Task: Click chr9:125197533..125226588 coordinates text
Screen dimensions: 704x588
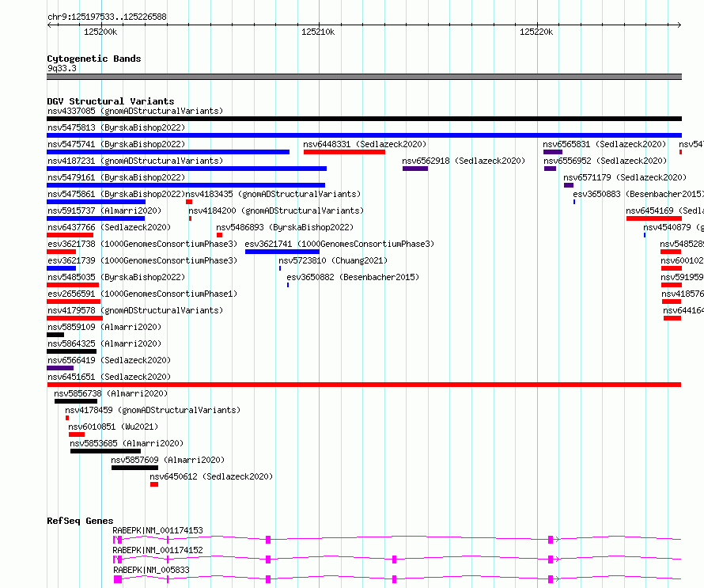Action: tap(107, 17)
